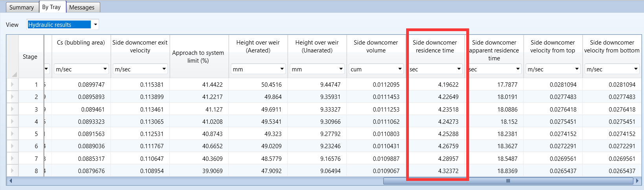Click row selector arrow for stage 1
The image size is (644, 190).
(13, 84)
